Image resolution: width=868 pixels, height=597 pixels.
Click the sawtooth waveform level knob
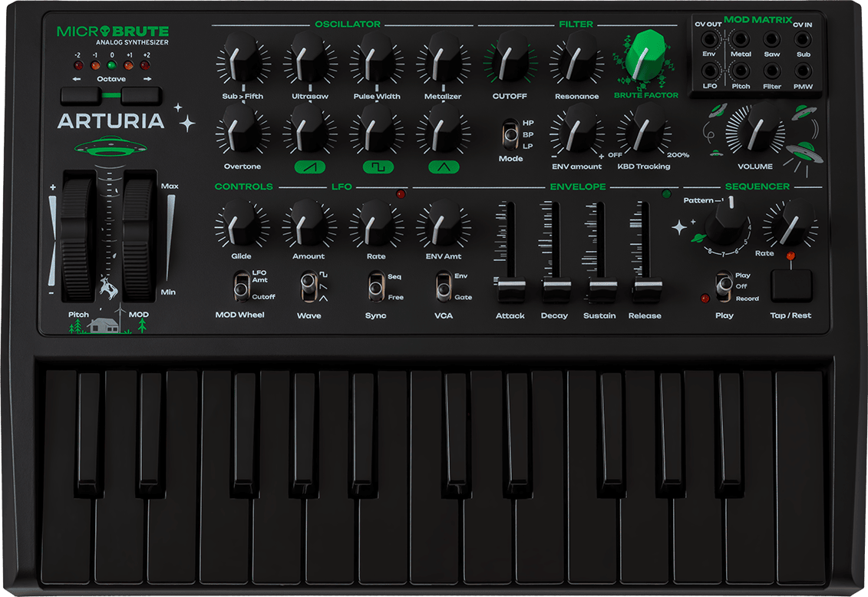point(309,130)
